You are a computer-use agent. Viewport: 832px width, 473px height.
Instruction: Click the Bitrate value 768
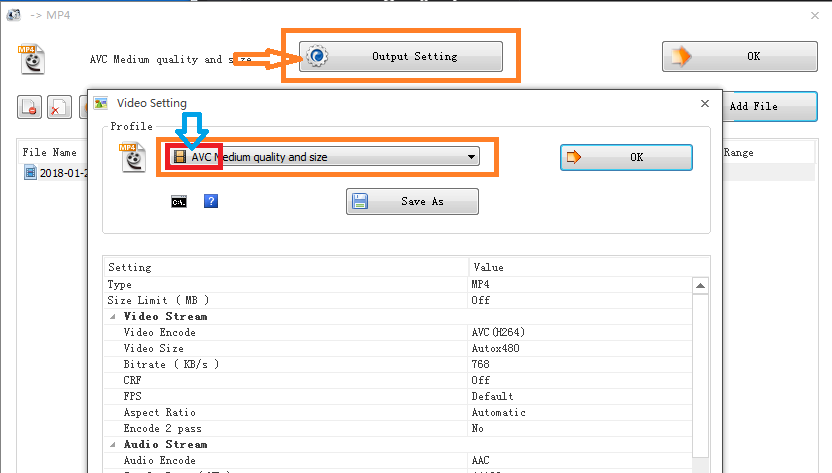(x=481, y=364)
